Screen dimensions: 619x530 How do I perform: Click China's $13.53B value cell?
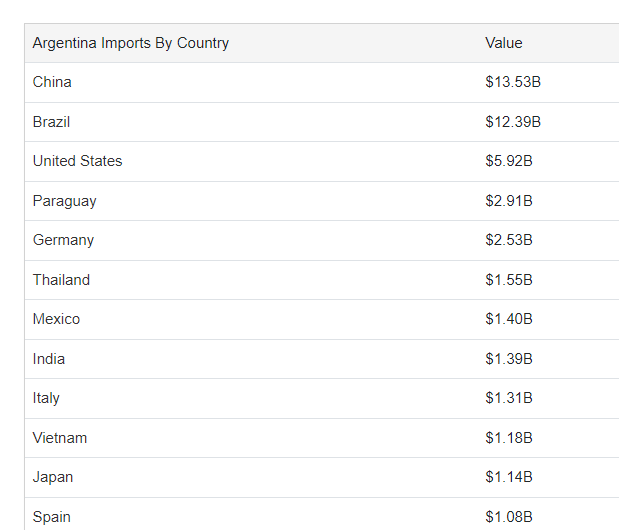[x=513, y=82]
